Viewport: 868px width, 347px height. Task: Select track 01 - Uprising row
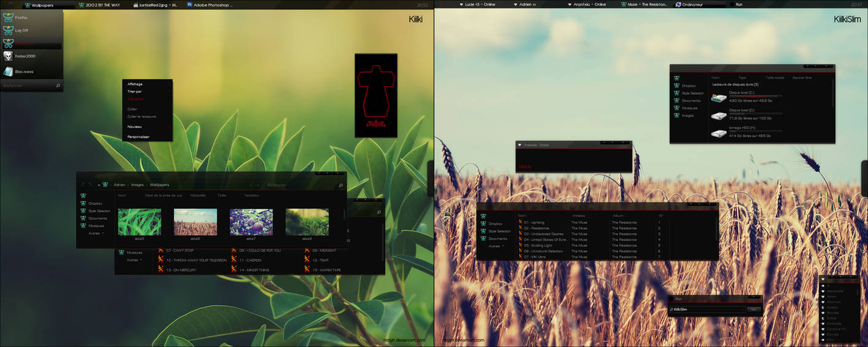pyautogui.click(x=593, y=222)
